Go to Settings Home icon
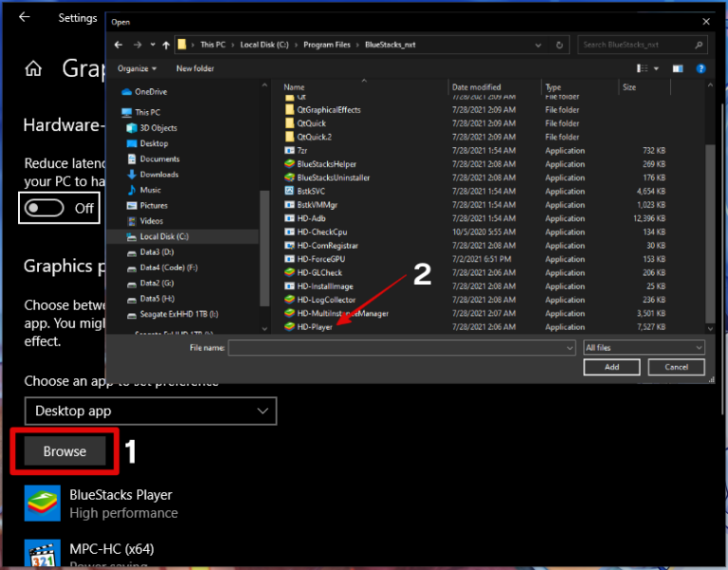The image size is (728, 570). [x=33, y=68]
